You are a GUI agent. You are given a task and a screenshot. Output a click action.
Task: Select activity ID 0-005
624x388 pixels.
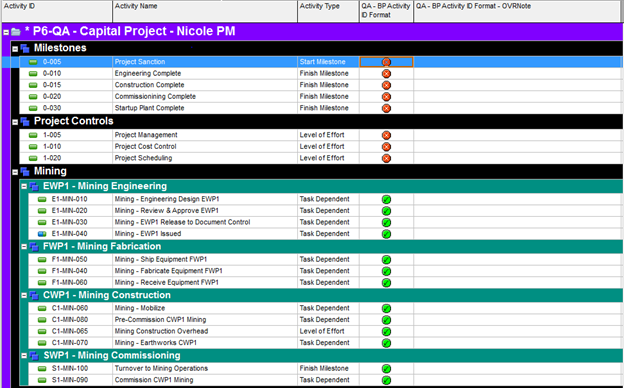[52, 62]
